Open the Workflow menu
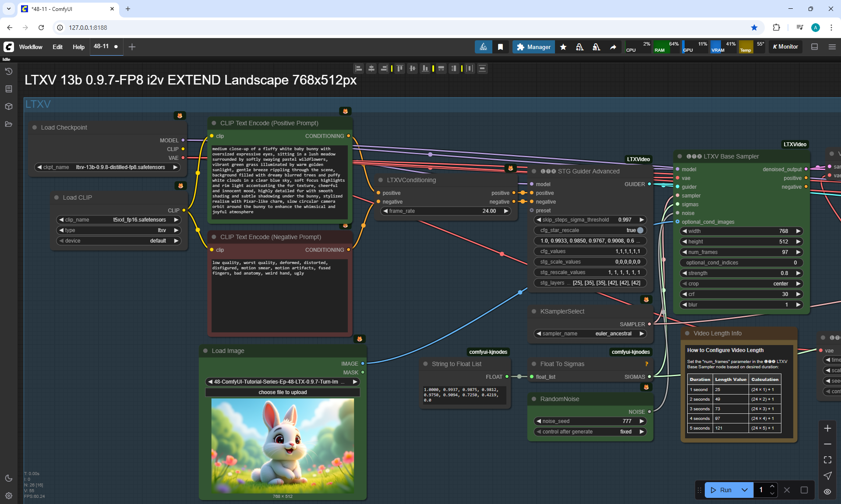 click(31, 47)
